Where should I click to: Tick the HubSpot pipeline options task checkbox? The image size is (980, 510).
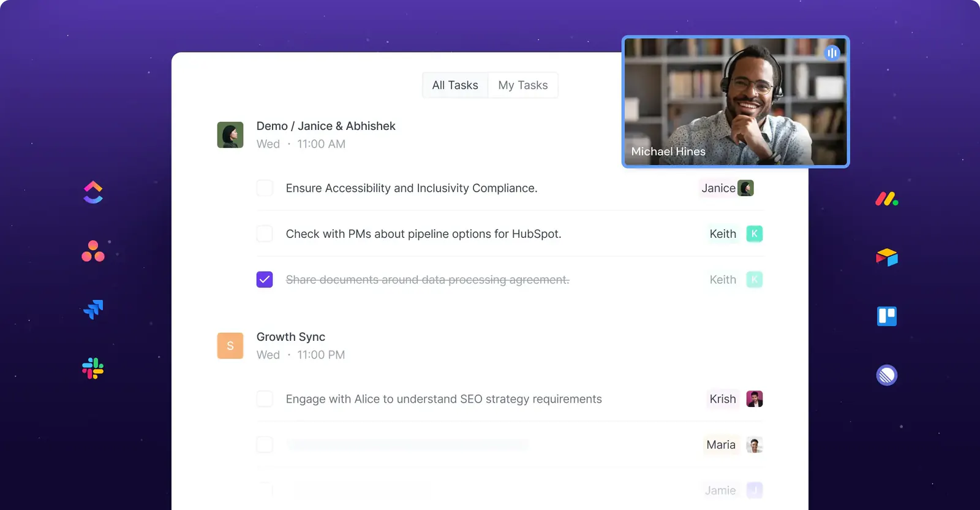[265, 234]
